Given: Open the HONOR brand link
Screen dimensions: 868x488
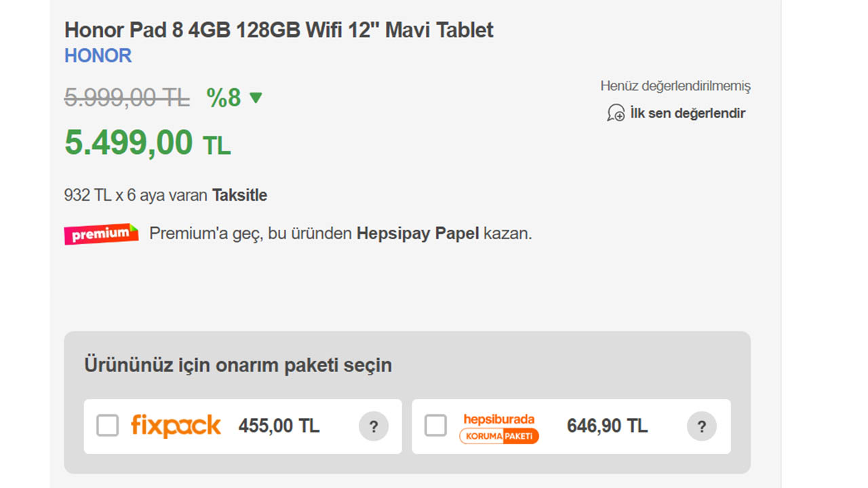Looking at the screenshot, I should (98, 56).
